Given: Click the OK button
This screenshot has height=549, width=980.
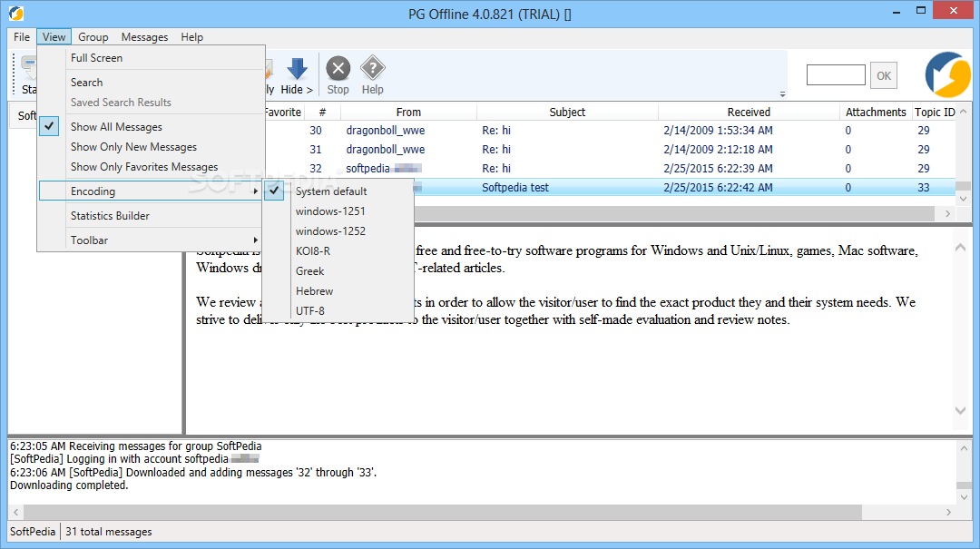Looking at the screenshot, I should 884,75.
